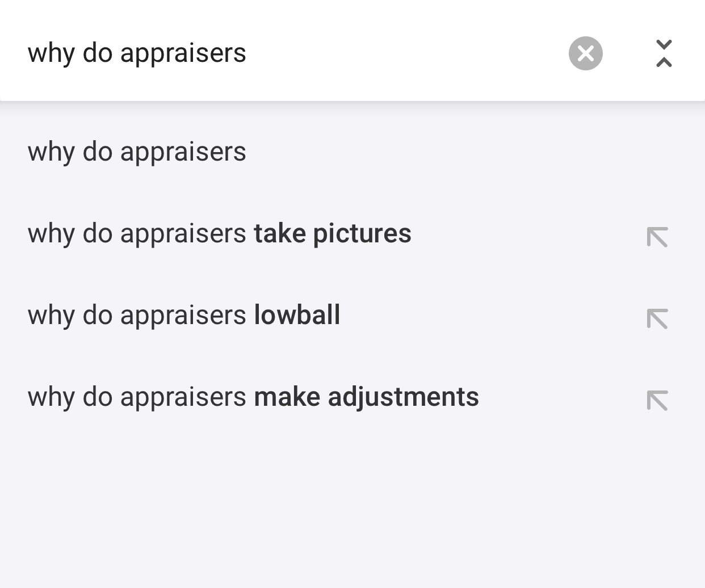
Task: Click the double-chevron collapse icon
Action: click(664, 53)
